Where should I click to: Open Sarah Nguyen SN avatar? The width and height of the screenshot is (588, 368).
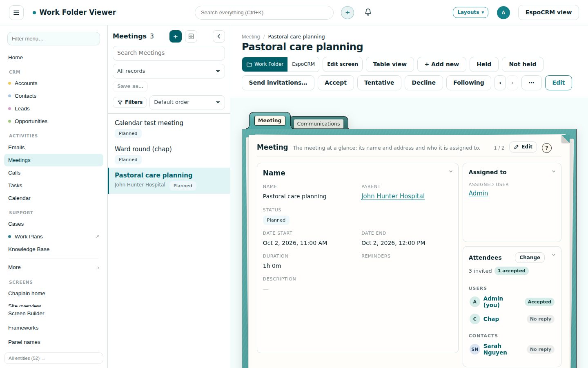[474, 349]
